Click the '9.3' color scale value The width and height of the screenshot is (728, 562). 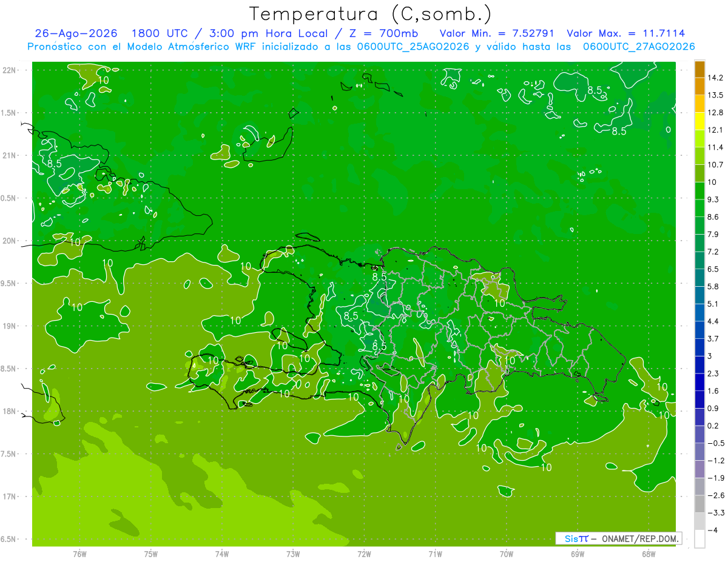click(713, 199)
